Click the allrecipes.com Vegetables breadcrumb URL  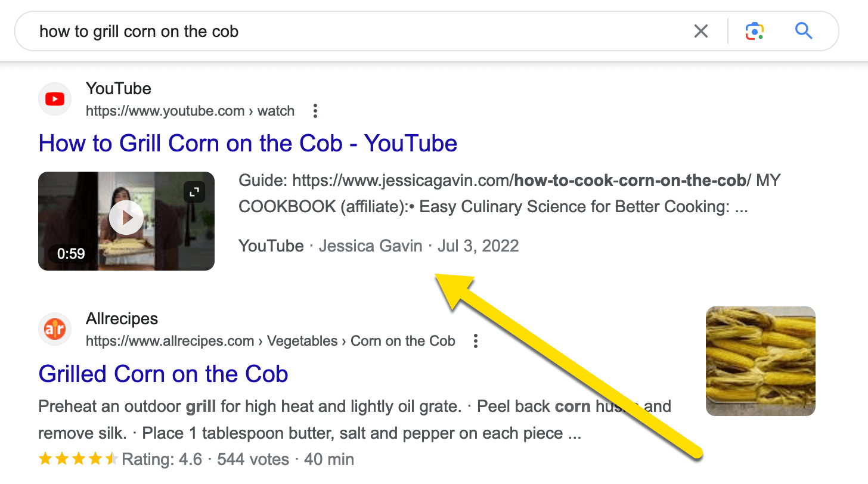click(271, 341)
